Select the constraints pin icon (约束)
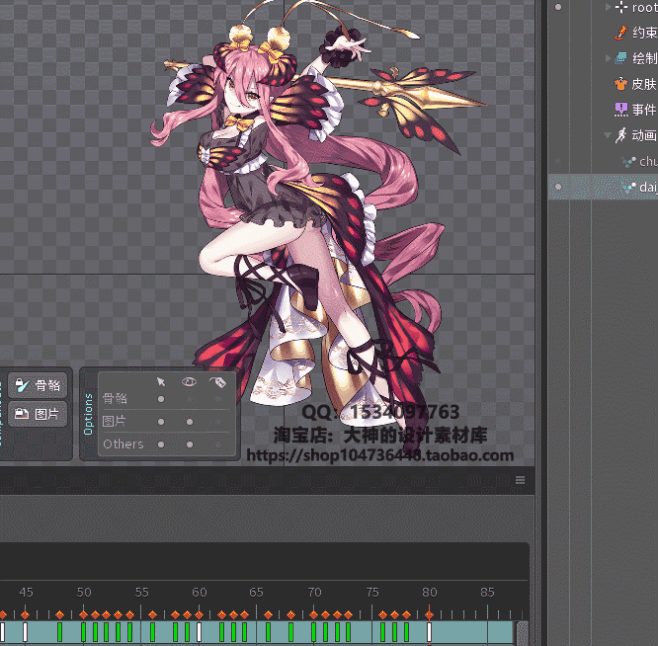The height and width of the screenshot is (646, 658). tap(621, 33)
